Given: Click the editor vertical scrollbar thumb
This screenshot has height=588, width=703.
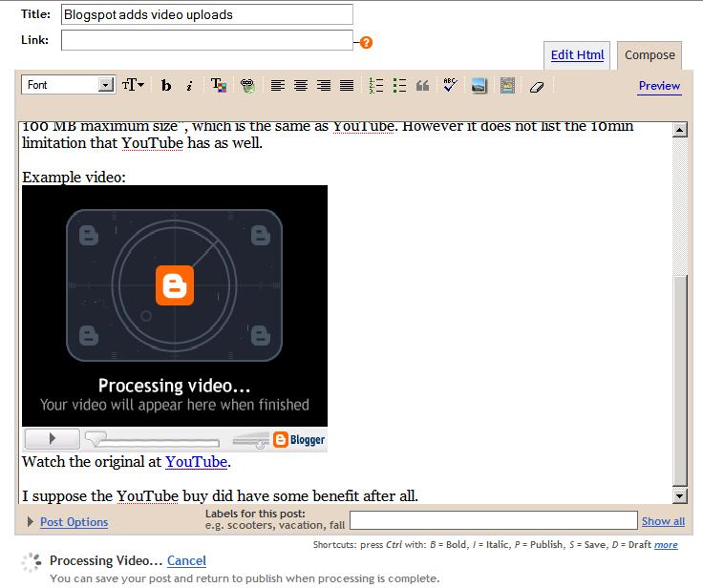Looking at the screenshot, I should point(680,381).
